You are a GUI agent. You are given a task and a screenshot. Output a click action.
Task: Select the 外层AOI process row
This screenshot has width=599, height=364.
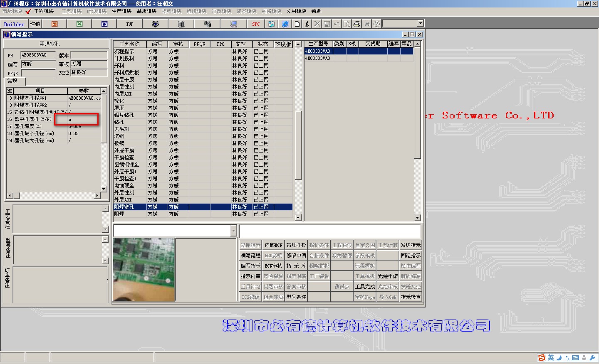pos(203,200)
